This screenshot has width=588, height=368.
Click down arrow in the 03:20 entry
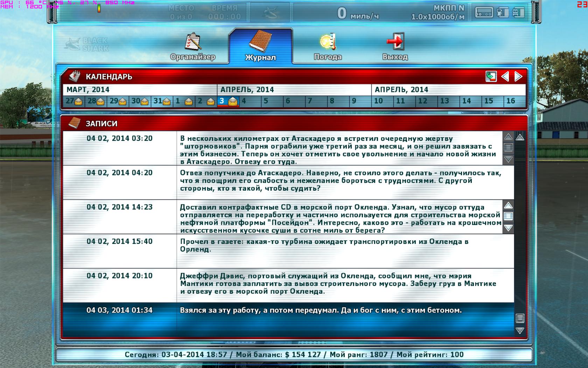pyautogui.click(x=508, y=159)
